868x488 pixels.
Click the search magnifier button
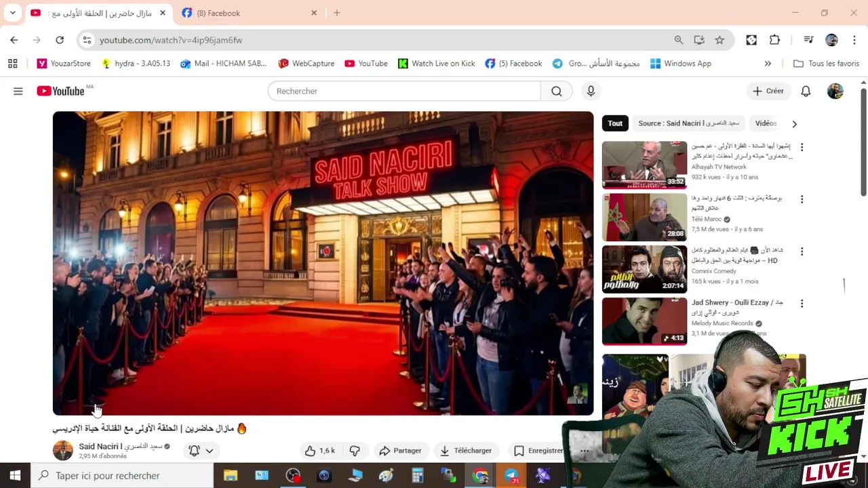point(556,91)
